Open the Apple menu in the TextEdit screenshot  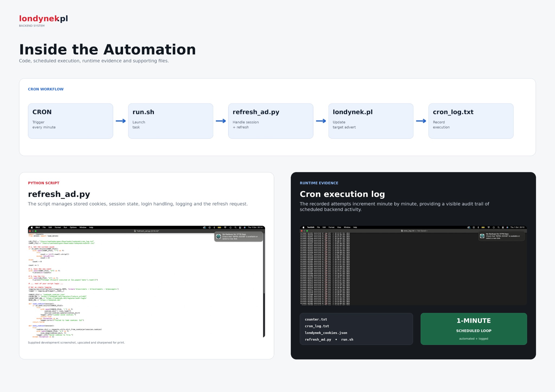304,227
